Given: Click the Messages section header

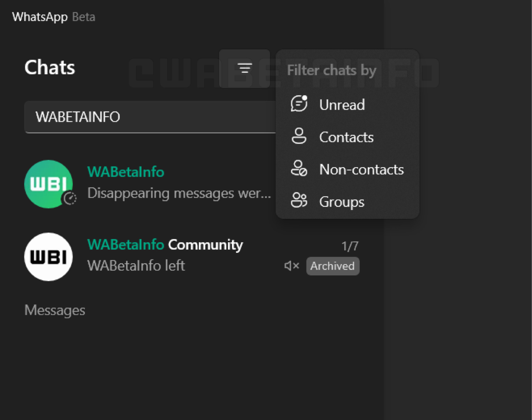Looking at the screenshot, I should pyautogui.click(x=55, y=310).
